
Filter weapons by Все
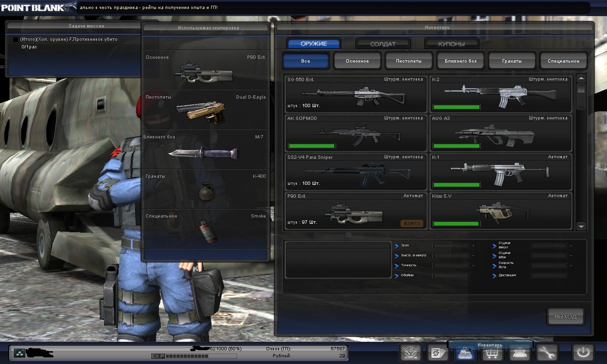pos(306,61)
